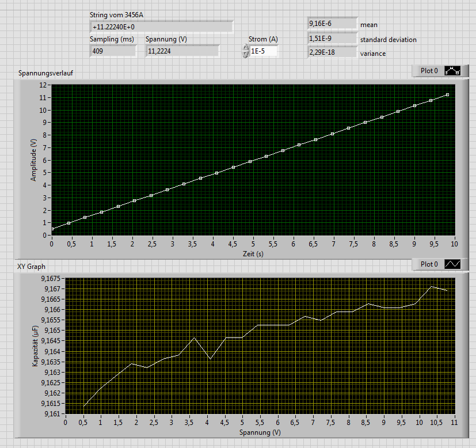Click Amplitude axis maximum value 12

[43, 85]
